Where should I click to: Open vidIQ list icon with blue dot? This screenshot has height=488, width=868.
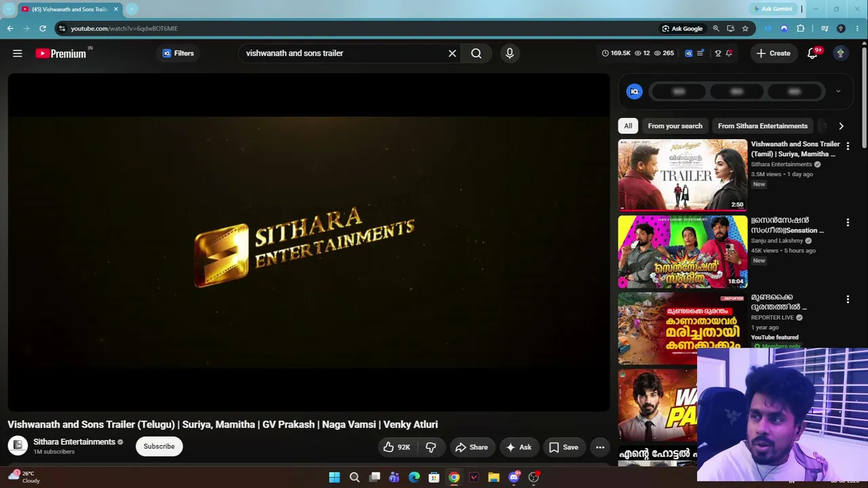[x=701, y=54]
